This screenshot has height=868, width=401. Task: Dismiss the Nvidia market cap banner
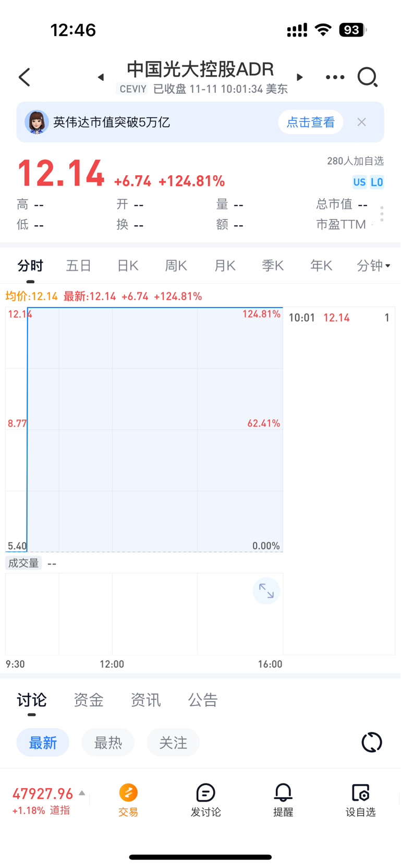[x=361, y=122]
